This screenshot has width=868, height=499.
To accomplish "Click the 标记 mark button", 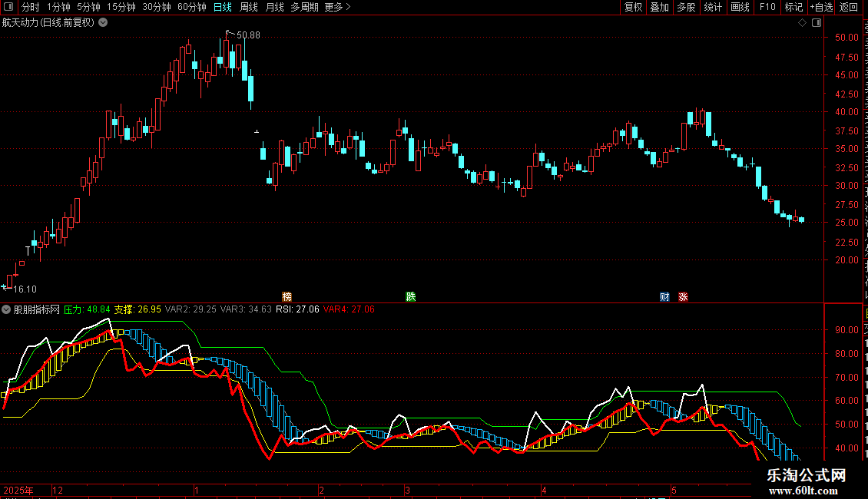I will (x=793, y=7).
